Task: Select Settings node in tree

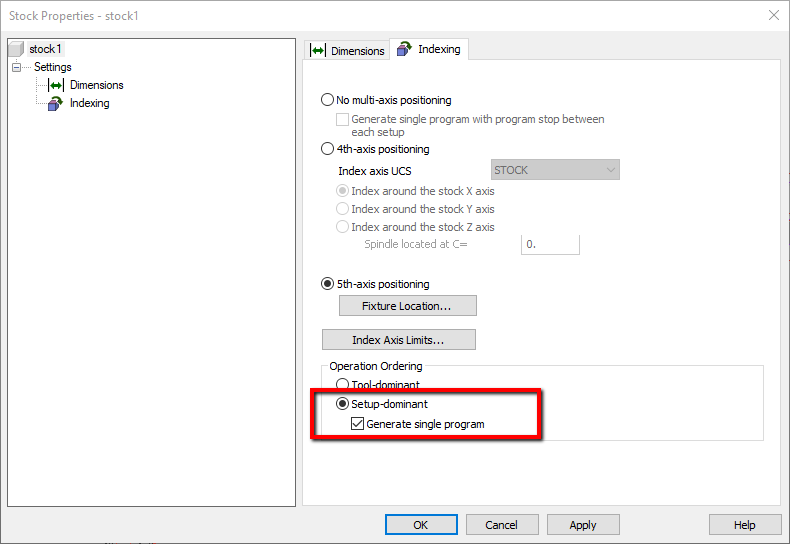Action: pyautogui.click(x=52, y=67)
